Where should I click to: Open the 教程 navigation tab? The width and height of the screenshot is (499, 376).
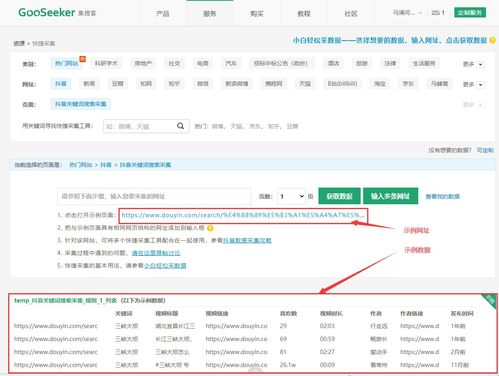coord(304,14)
